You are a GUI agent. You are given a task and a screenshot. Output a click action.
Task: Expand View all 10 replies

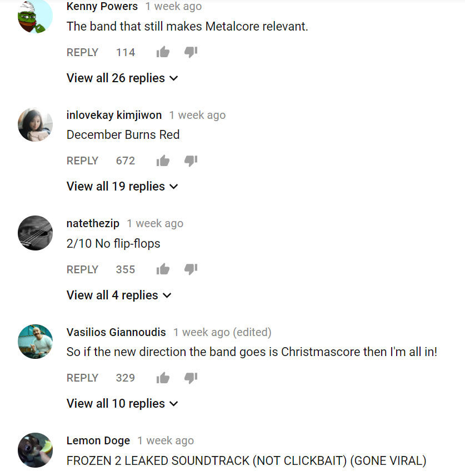click(122, 403)
